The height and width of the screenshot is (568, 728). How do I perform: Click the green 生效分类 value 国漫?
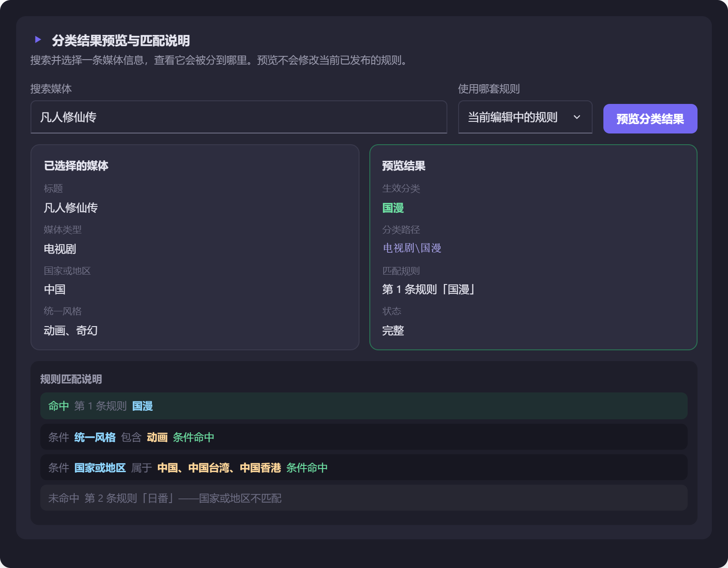pyautogui.click(x=393, y=208)
